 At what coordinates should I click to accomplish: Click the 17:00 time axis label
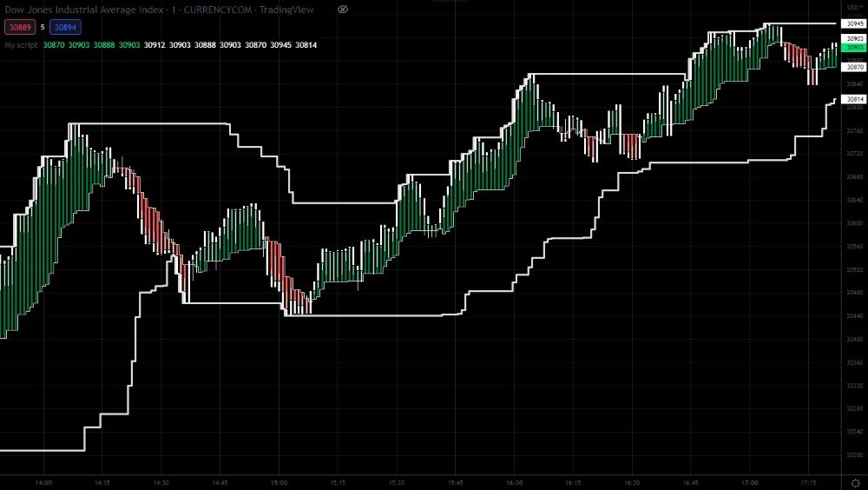[x=750, y=483]
